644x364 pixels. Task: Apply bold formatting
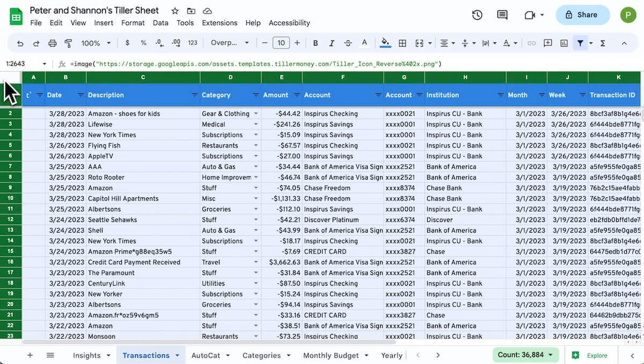(x=316, y=43)
